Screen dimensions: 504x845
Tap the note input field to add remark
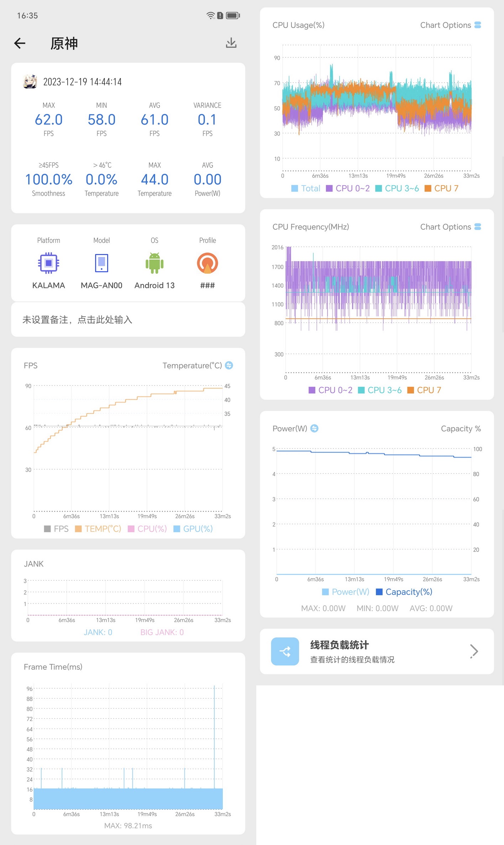128,320
